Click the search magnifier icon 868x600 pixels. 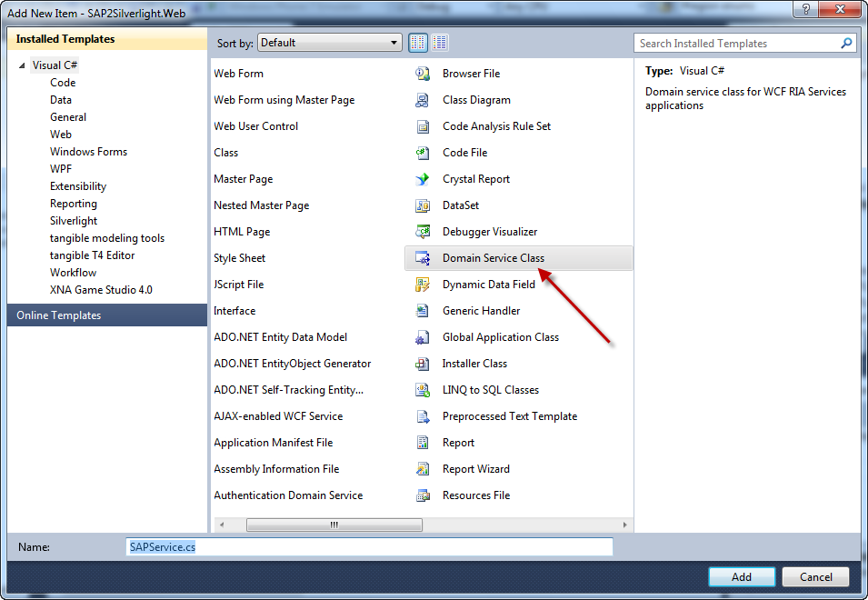coord(846,43)
